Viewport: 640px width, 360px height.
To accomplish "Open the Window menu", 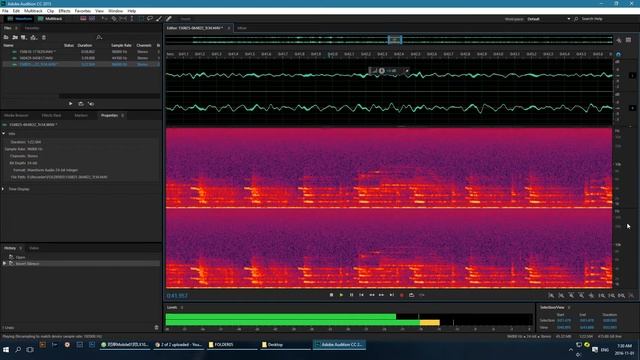I will pos(115,11).
